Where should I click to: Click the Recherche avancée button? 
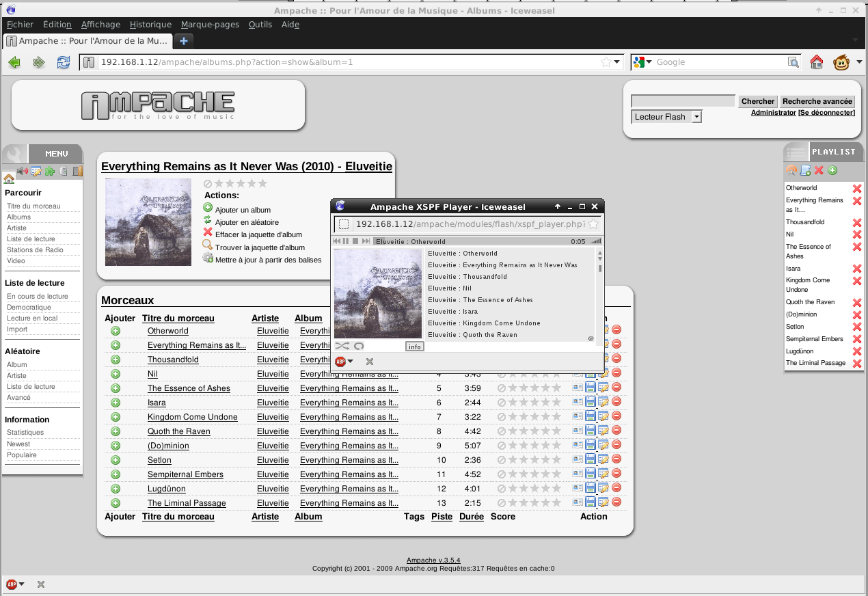click(817, 101)
